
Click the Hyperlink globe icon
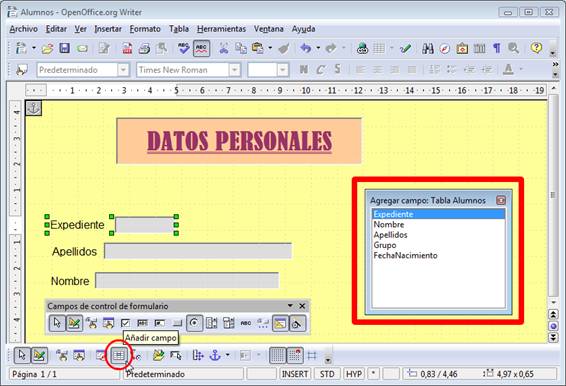coord(362,48)
